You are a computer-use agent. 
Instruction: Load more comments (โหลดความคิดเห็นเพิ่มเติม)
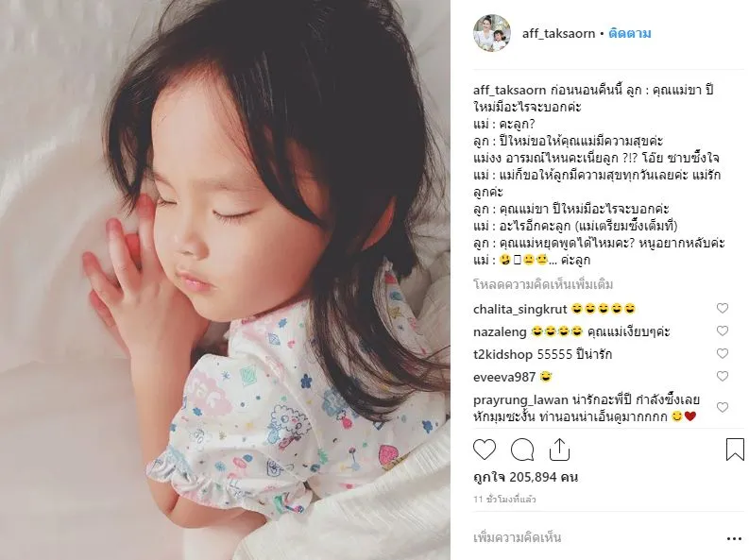click(x=543, y=284)
